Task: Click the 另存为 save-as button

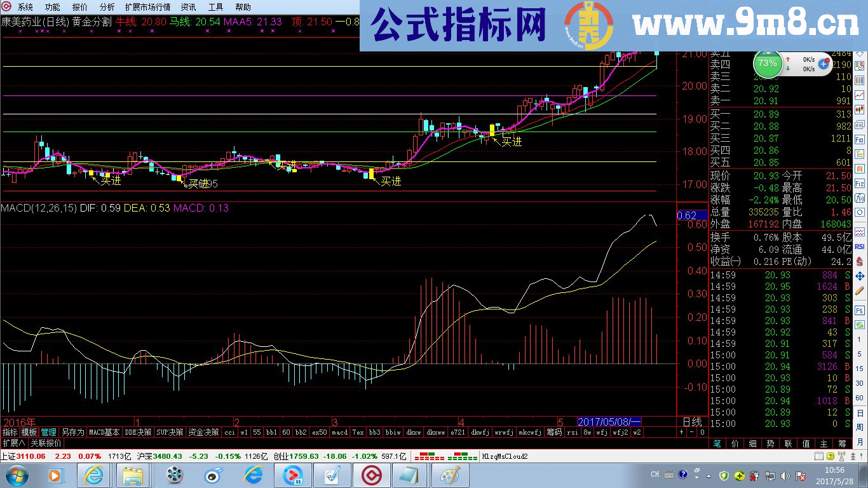Action: 72,431
